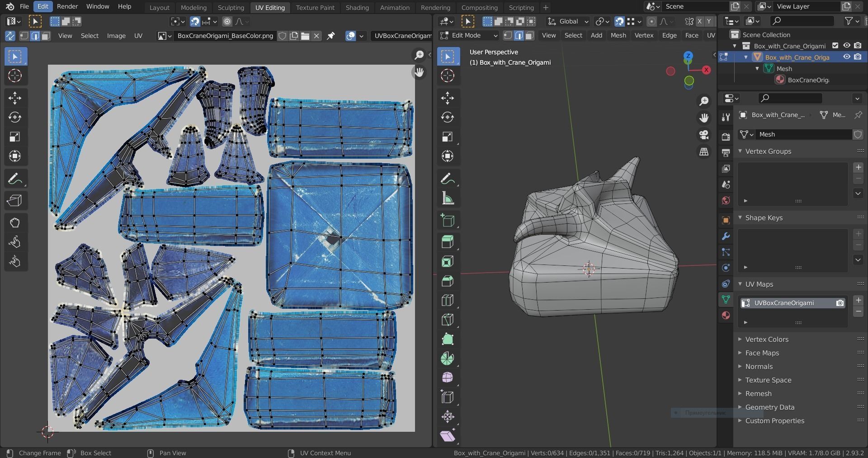Image resolution: width=868 pixels, height=458 pixels.
Task: Select the Shrink/Fatten tool
Action: point(448,416)
